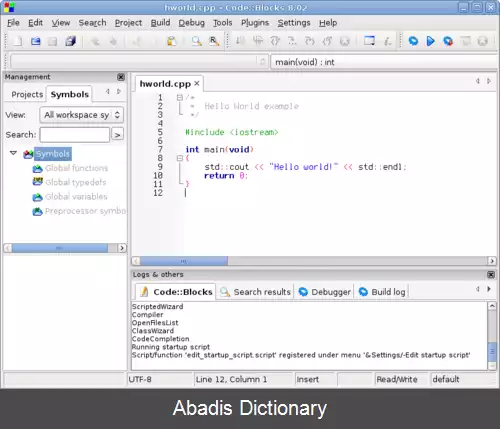The height and width of the screenshot is (429, 500).
Task: Open the main(void) : int function dropdown
Action: point(385,62)
